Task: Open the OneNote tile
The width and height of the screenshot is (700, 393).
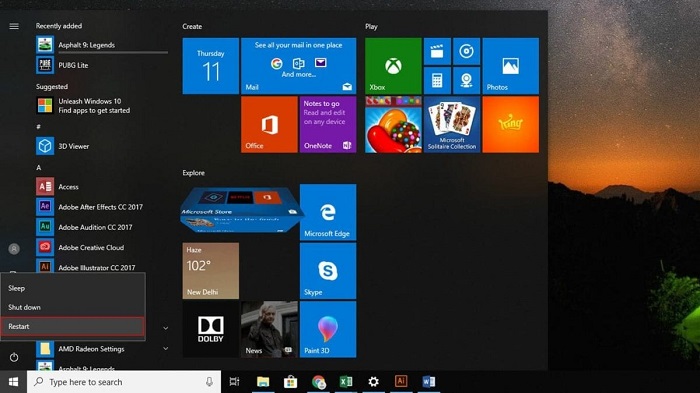Action: pos(328,125)
